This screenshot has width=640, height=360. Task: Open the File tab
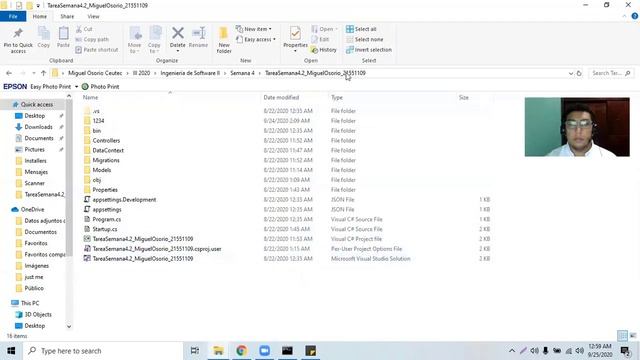point(13,16)
